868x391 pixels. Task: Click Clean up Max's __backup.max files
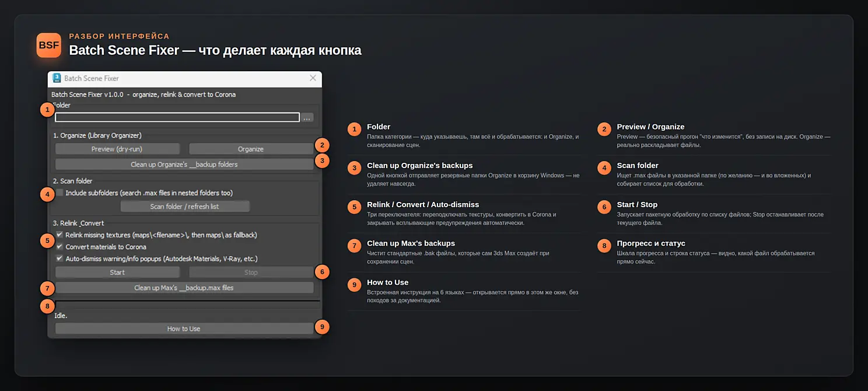pos(184,288)
